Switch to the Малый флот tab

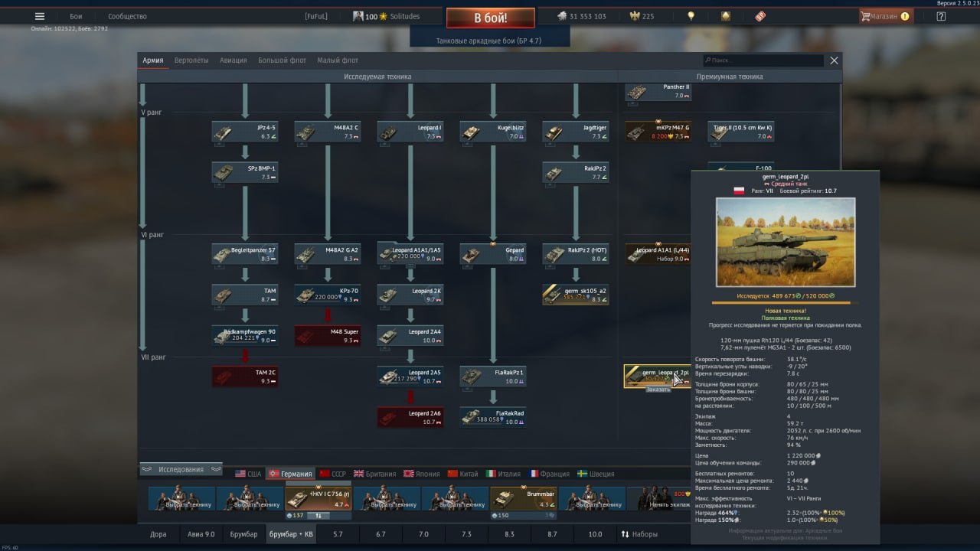[x=338, y=60]
